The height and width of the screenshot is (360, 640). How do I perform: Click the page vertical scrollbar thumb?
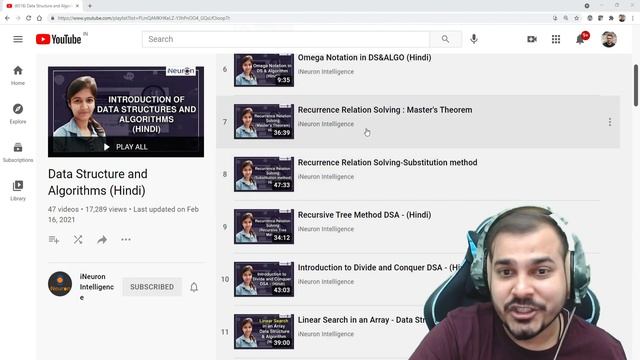[636, 86]
